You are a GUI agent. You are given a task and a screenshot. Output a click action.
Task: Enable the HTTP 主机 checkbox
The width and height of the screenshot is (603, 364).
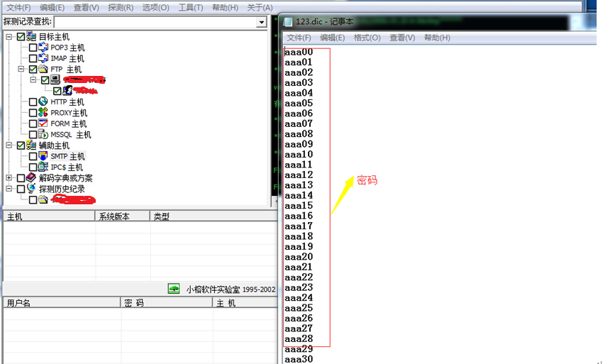33,102
